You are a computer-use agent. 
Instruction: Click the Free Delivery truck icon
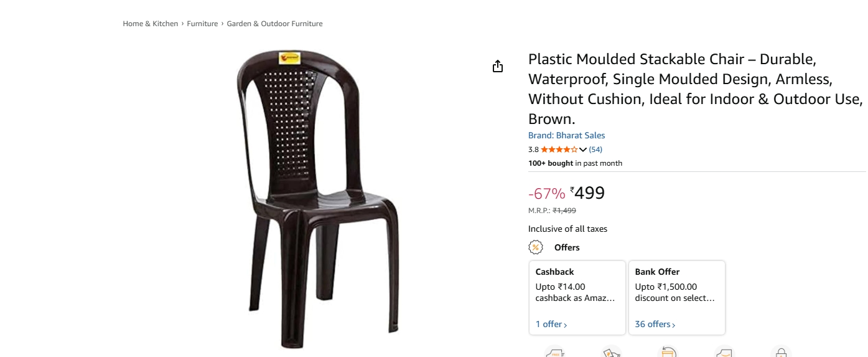tap(554, 353)
